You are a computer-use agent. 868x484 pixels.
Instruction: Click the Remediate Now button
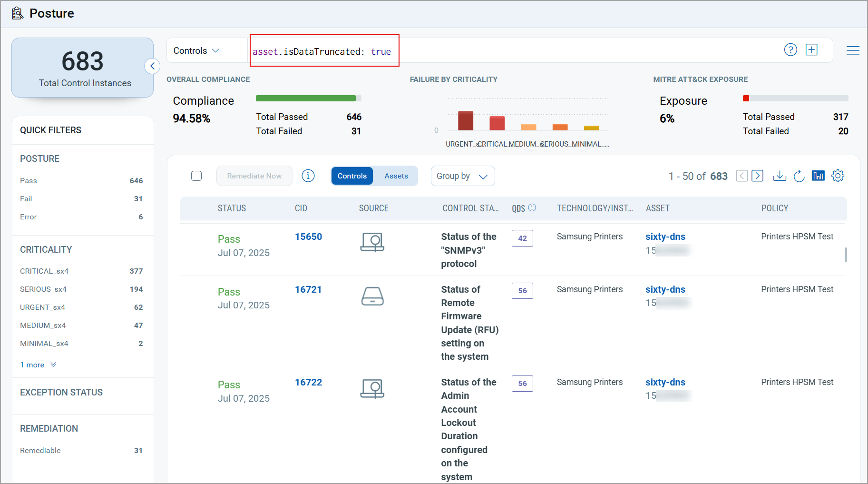(x=254, y=176)
